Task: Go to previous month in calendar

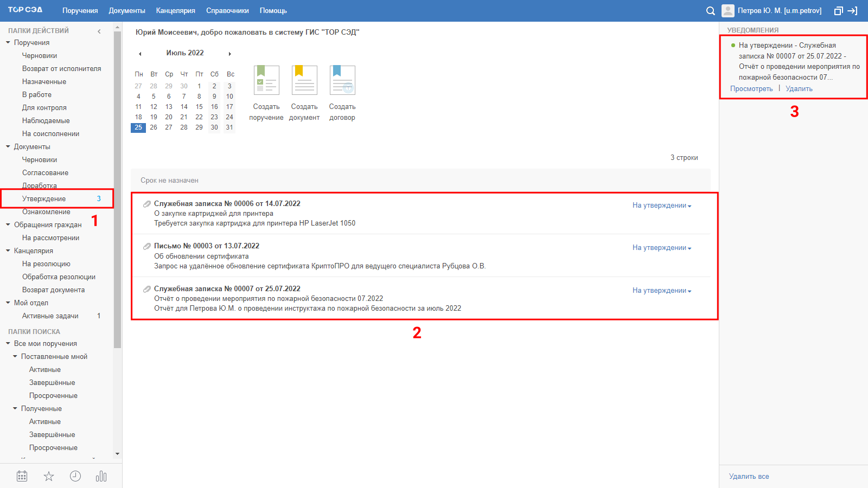Action: point(140,54)
